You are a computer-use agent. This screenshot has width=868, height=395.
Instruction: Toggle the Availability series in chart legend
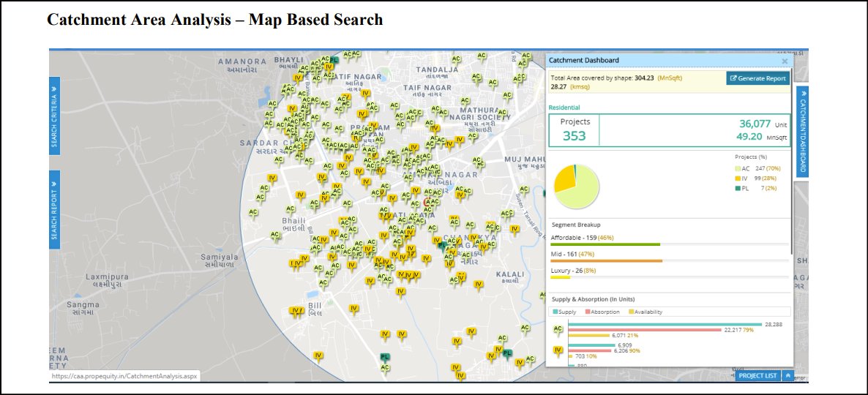click(x=645, y=312)
